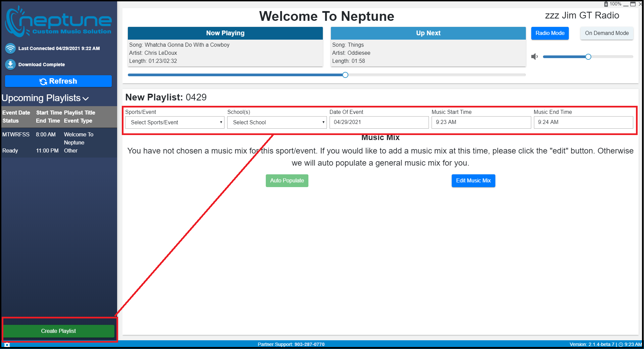Click the battery icon at top right

pyautogui.click(x=606, y=4)
